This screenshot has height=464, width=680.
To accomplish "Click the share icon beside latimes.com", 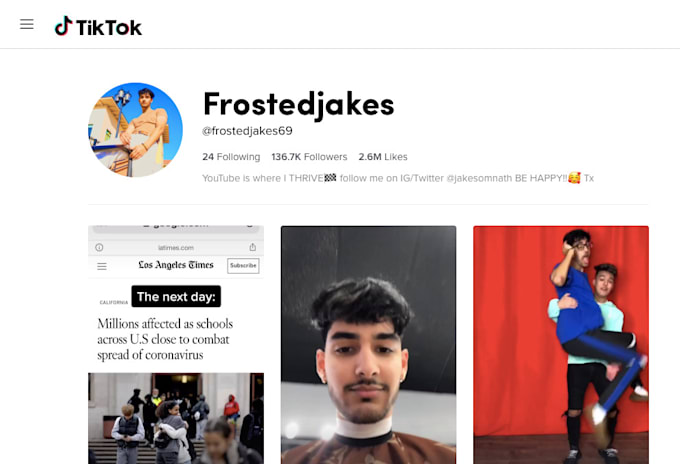I will (253, 247).
